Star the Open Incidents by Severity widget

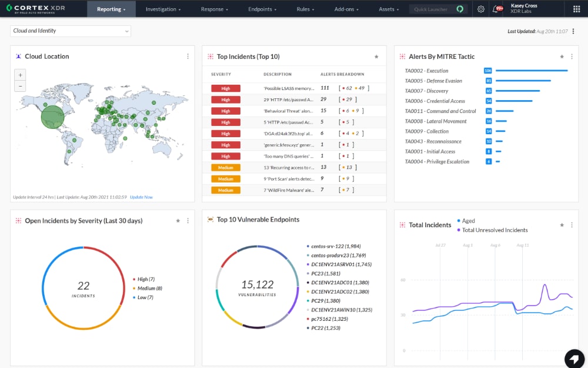point(178,220)
